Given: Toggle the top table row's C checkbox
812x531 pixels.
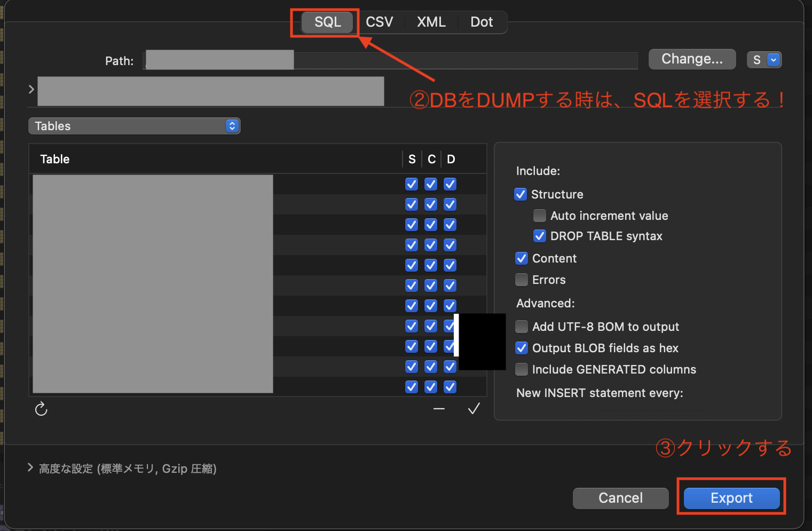Looking at the screenshot, I should pos(431,184).
